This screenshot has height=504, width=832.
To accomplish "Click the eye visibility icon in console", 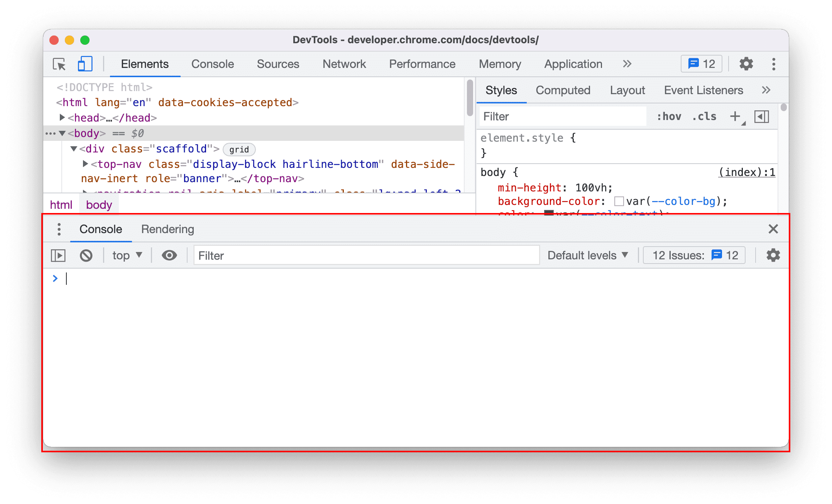I will pos(169,255).
